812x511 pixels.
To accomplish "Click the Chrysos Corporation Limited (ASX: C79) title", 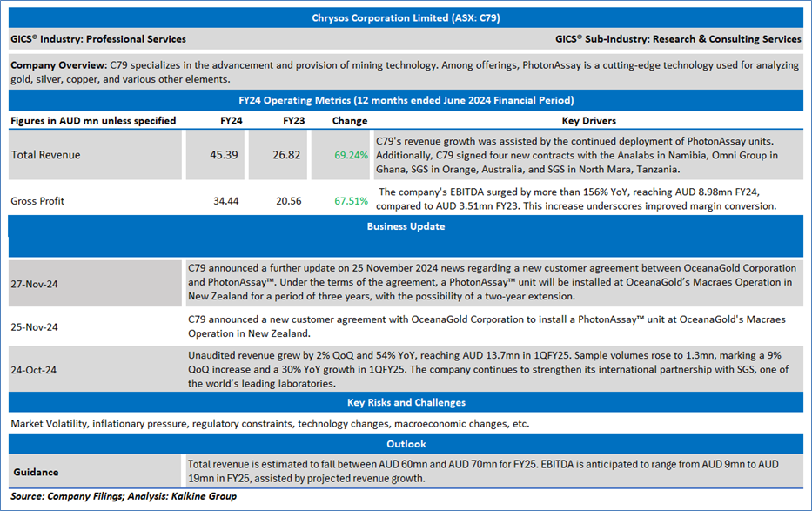I will [406, 18].
